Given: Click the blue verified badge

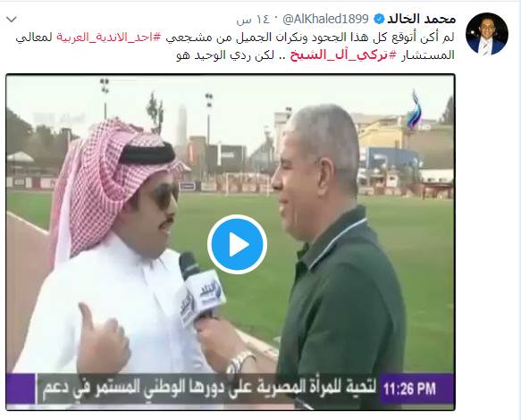Looking at the screenshot, I should click(378, 19).
